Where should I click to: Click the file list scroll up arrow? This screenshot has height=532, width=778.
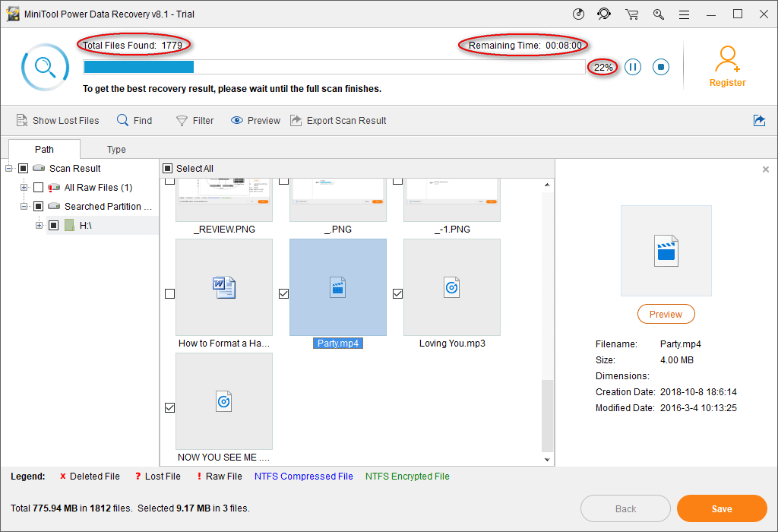(x=547, y=185)
